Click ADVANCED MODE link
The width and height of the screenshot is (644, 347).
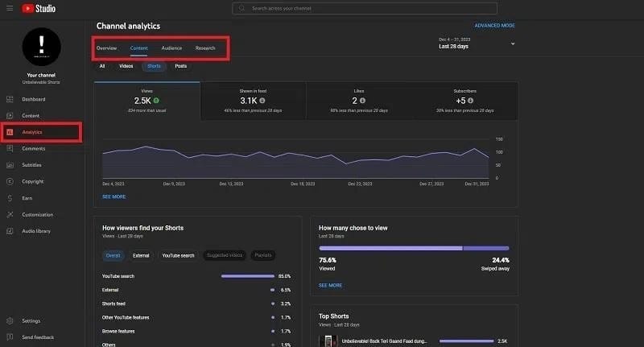point(494,26)
